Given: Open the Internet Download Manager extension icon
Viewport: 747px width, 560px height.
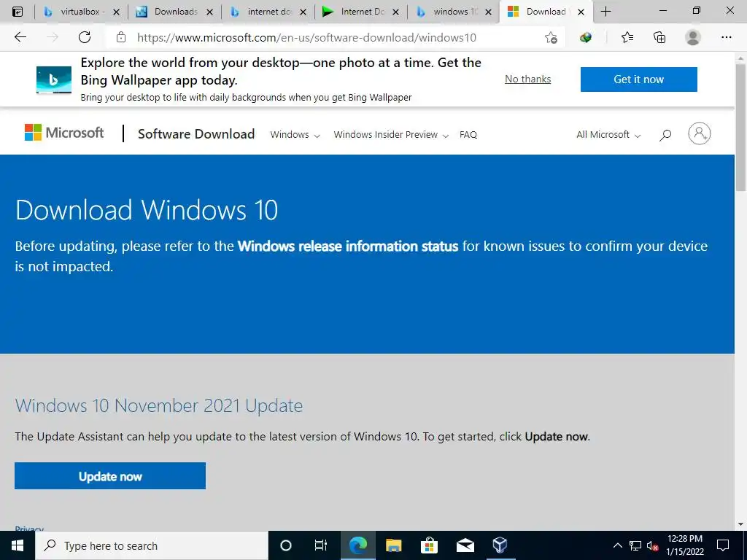Looking at the screenshot, I should pos(586,37).
